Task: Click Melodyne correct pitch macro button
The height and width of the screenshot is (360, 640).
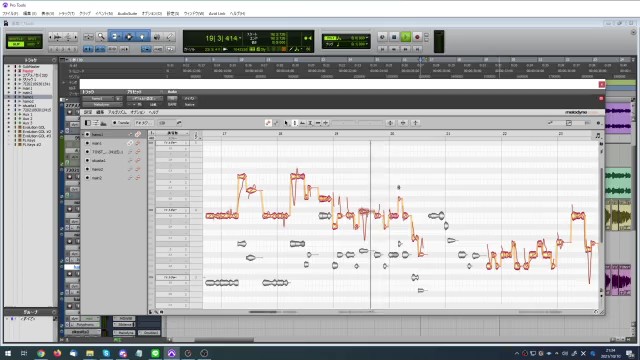Action: click(x=390, y=123)
